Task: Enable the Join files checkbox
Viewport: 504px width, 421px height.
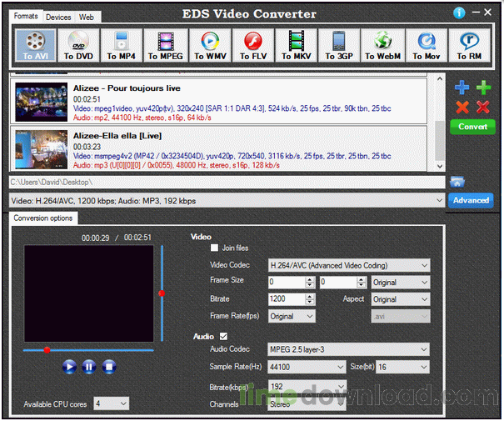Action: click(x=215, y=248)
